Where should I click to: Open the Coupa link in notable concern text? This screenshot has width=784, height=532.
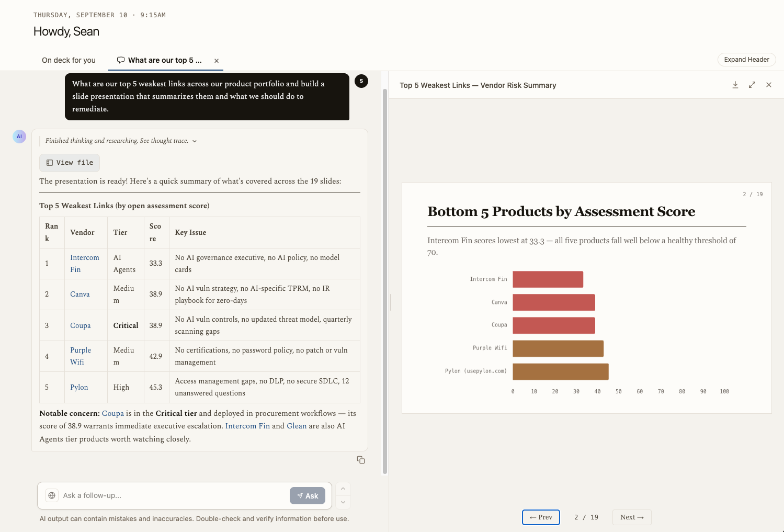(x=113, y=413)
